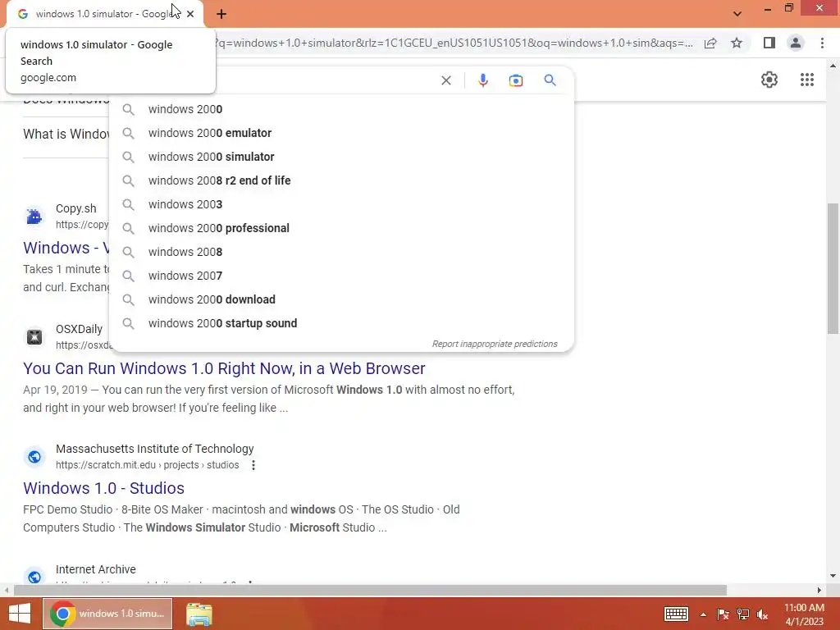Switch to Chrome window in the taskbar
Viewport: 840px width, 630px height.
(x=107, y=614)
